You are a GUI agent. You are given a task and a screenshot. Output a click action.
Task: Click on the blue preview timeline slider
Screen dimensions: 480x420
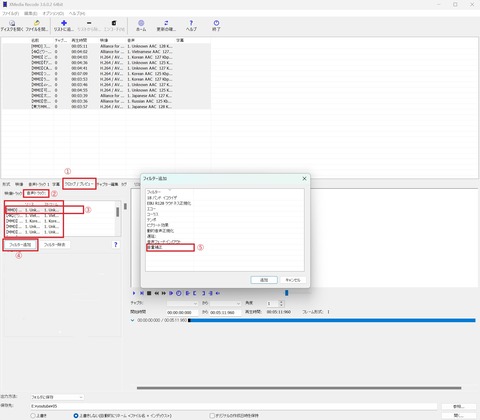[x=332, y=320]
